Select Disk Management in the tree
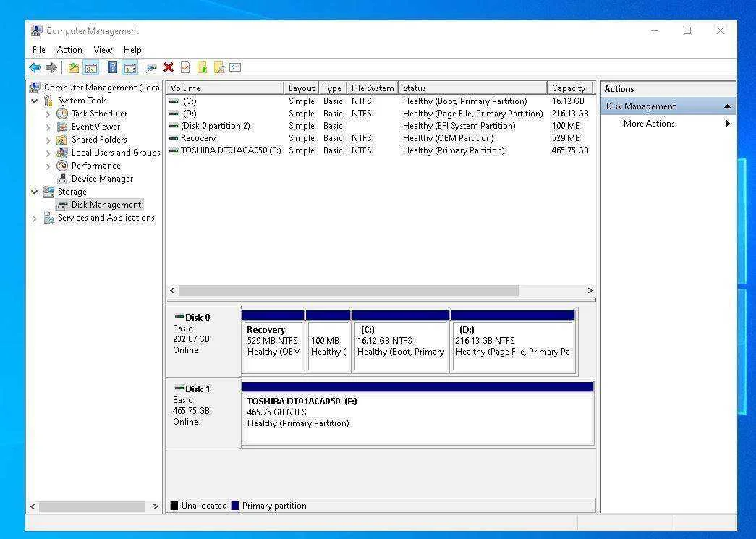The height and width of the screenshot is (539, 756). point(106,205)
